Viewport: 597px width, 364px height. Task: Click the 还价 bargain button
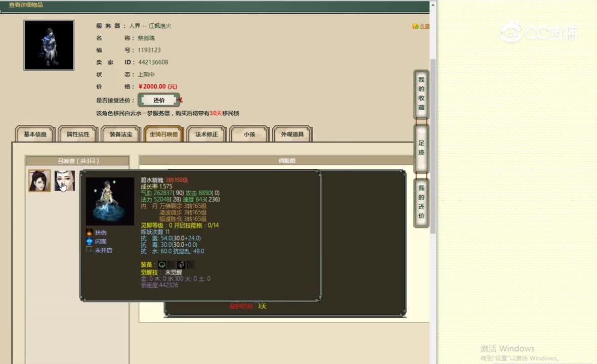pyautogui.click(x=159, y=100)
